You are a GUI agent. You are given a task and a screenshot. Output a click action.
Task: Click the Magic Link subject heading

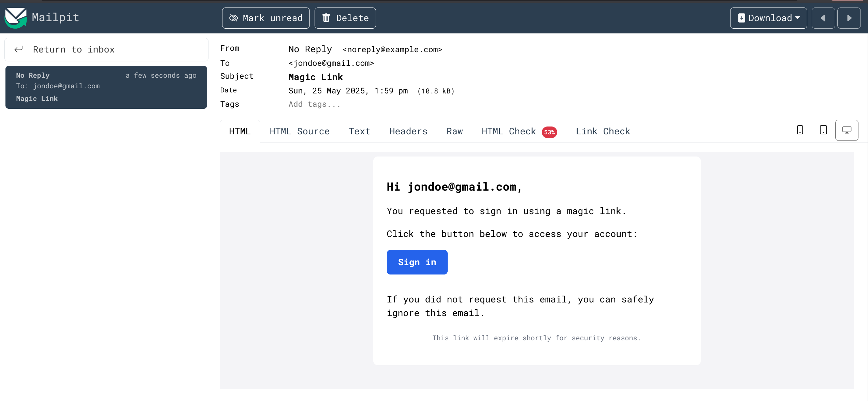[316, 77]
